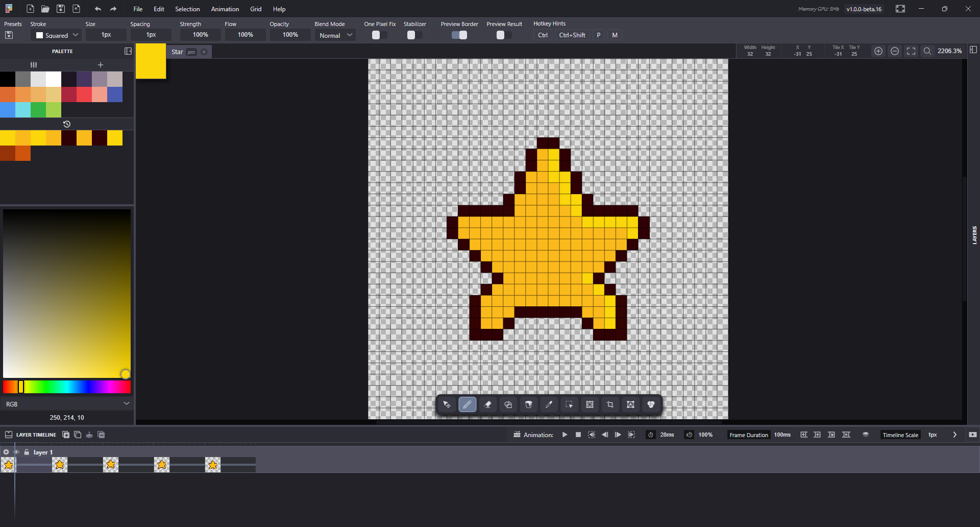Viewport: 980px width, 527px height.
Task: Save brush preset under Presets
Action: click(x=9, y=35)
